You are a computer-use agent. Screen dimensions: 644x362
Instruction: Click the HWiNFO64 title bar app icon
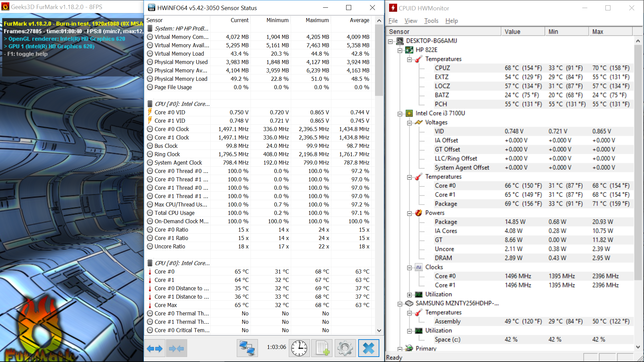tap(152, 8)
